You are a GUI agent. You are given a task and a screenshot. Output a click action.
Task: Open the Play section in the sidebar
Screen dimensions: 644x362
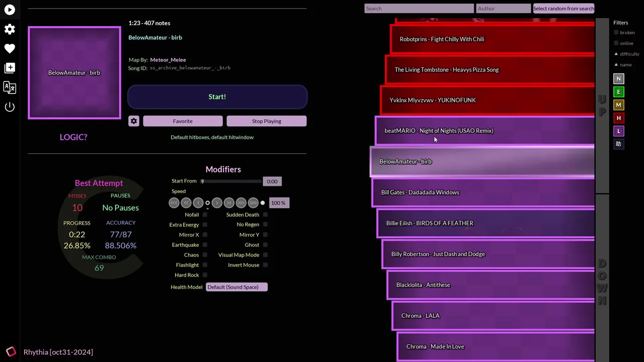[x=10, y=10]
